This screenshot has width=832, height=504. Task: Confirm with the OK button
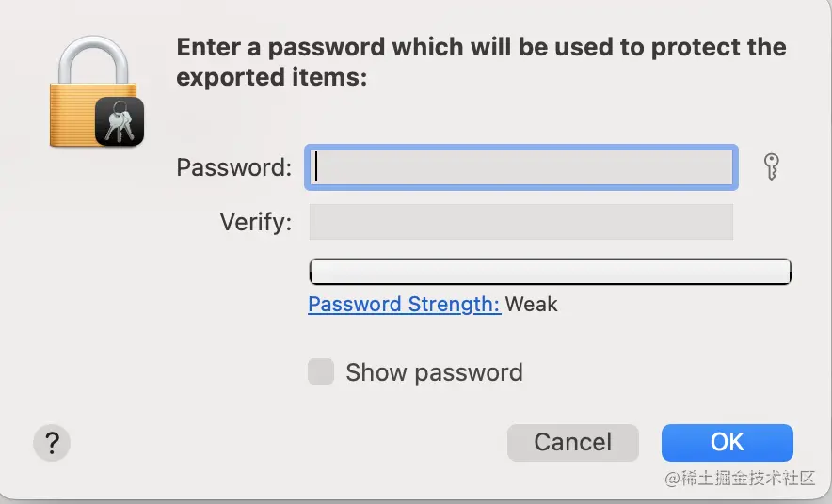click(x=727, y=443)
